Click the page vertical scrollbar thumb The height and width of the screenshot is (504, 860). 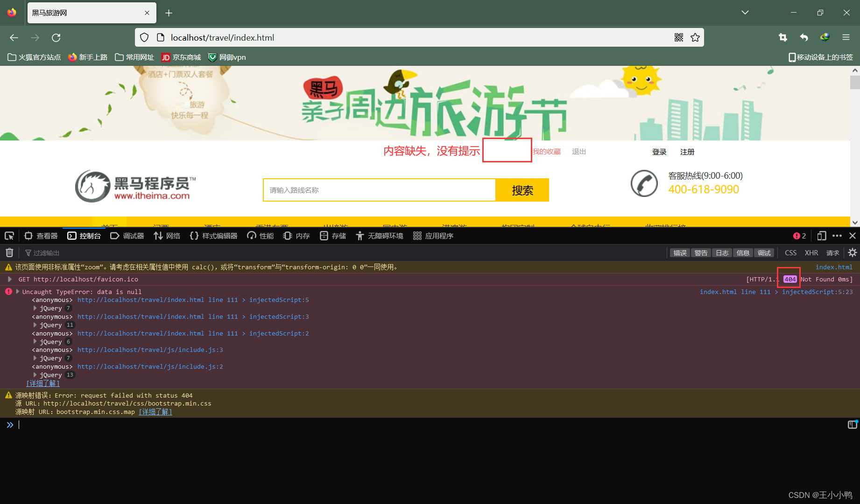(x=855, y=83)
